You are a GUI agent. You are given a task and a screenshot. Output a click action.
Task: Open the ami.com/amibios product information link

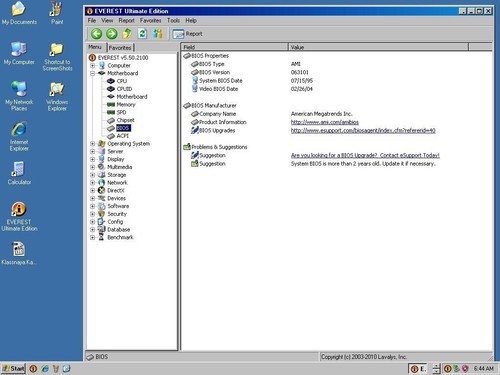[325, 122]
